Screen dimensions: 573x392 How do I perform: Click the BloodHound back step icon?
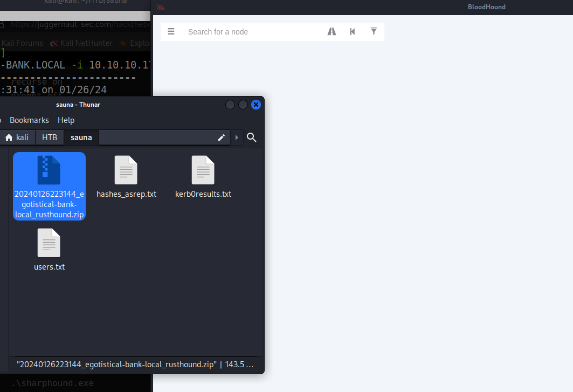tap(353, 31)
